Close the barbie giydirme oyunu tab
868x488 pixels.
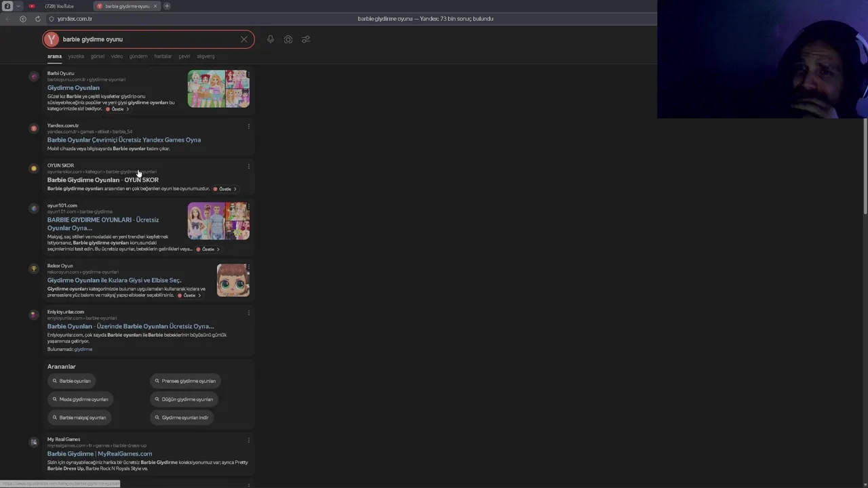pyautogui.click(x=155, y=6)
